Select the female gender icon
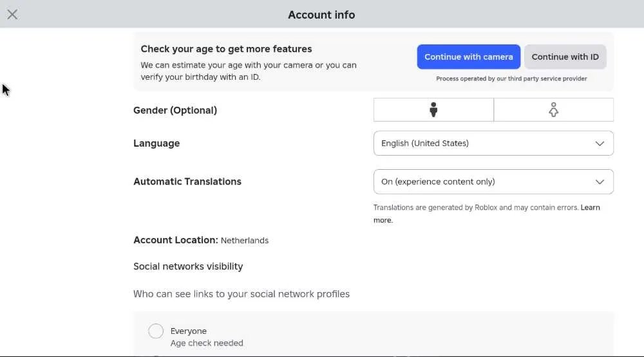The height and width of the screenshot is (357, 644). point(554,109)
